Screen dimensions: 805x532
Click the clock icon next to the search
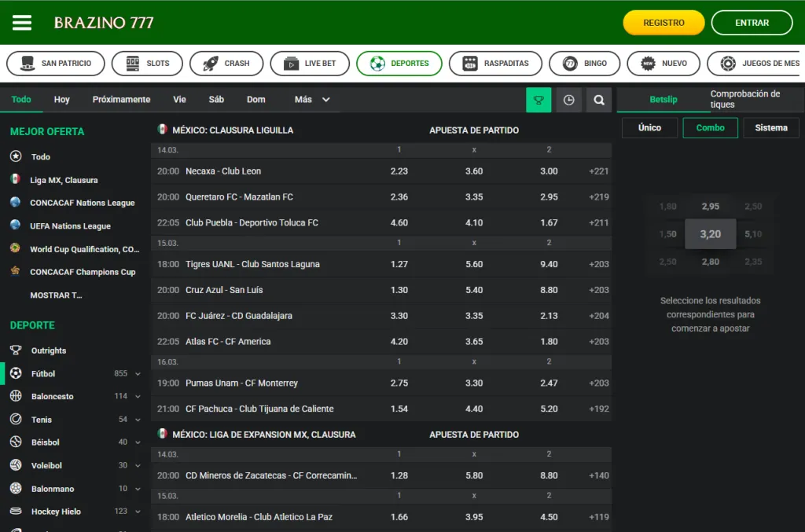[568, 100]
